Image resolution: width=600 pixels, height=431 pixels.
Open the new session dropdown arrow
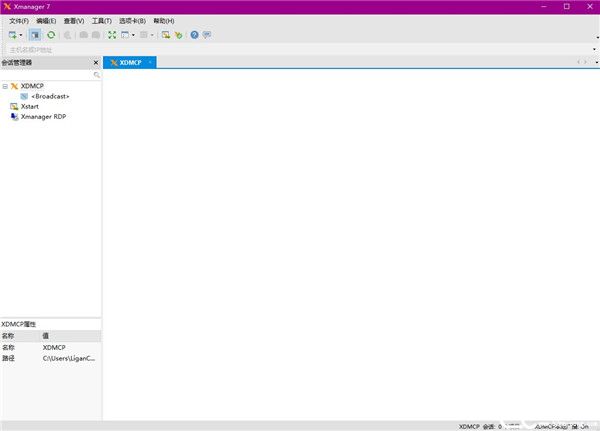(21, 35)
